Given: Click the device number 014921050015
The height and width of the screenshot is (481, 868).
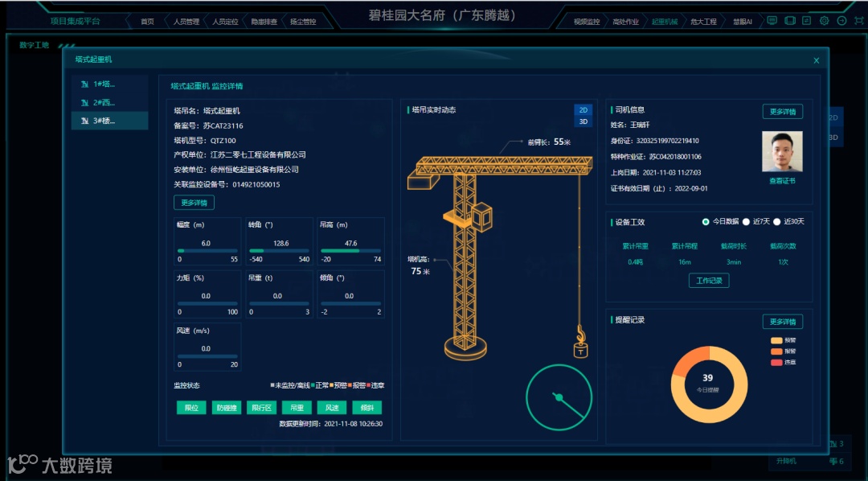Looking at the screenshot, I should point(256,184).
